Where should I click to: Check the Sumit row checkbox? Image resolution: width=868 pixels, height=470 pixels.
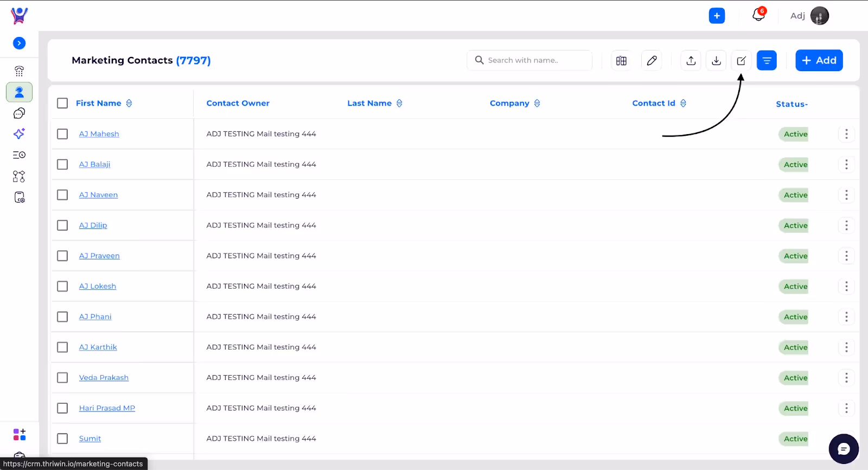(x=62, y=438)
